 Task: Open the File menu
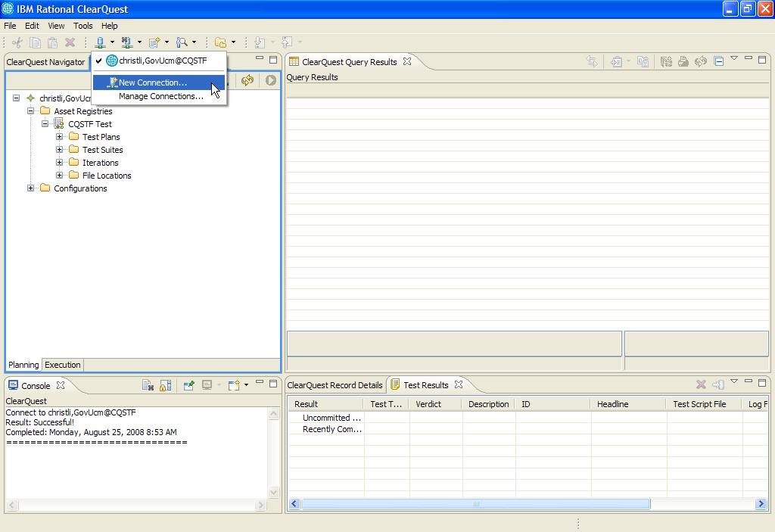click(10, 26)
